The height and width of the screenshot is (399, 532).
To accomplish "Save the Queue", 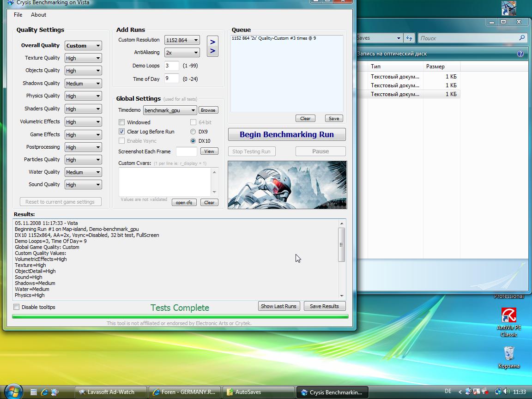I will click(x=333, y=118).
